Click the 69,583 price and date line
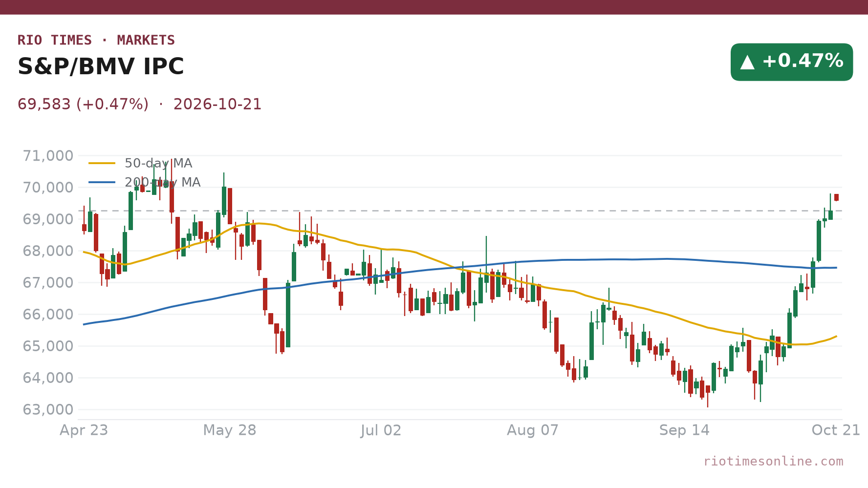This screenshot has width=868, height=488. click(140, 105)
